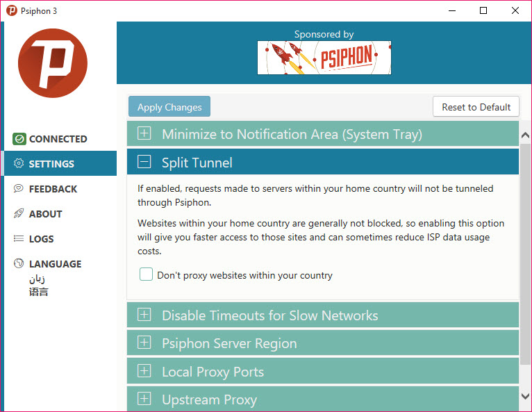The image size is (532, 412).
Task: Minimize the Psiphon 3 window
Action: click(452, 10)
